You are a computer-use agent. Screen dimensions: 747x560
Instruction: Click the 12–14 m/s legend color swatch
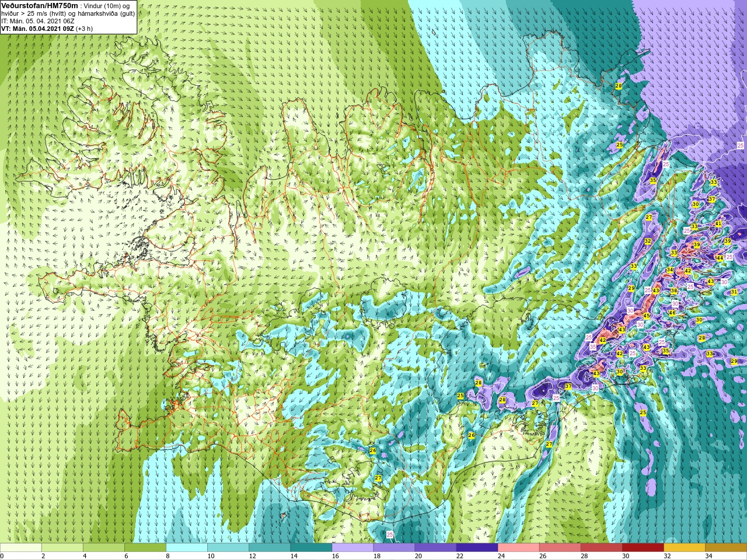(x=270, y=548)
